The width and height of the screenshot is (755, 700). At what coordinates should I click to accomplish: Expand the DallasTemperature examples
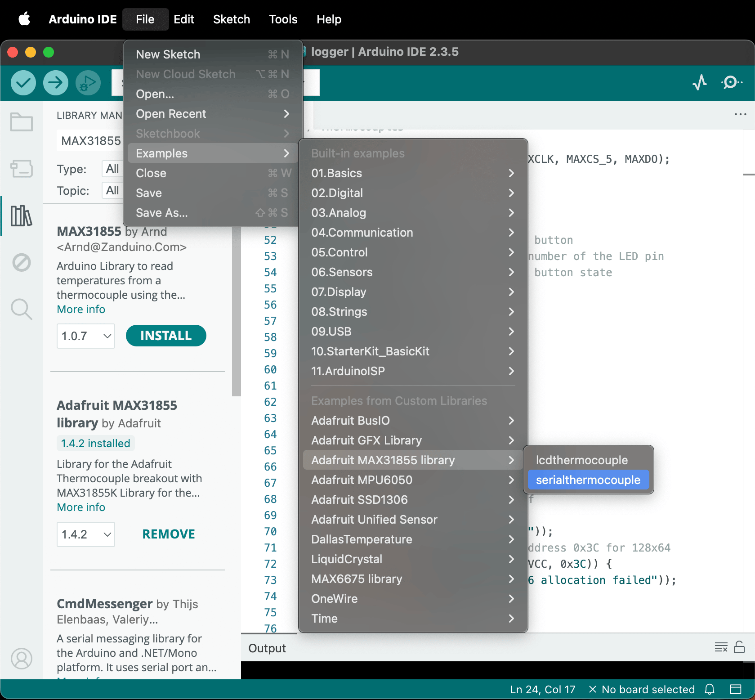pyautogui.click(x=413, y=539)
